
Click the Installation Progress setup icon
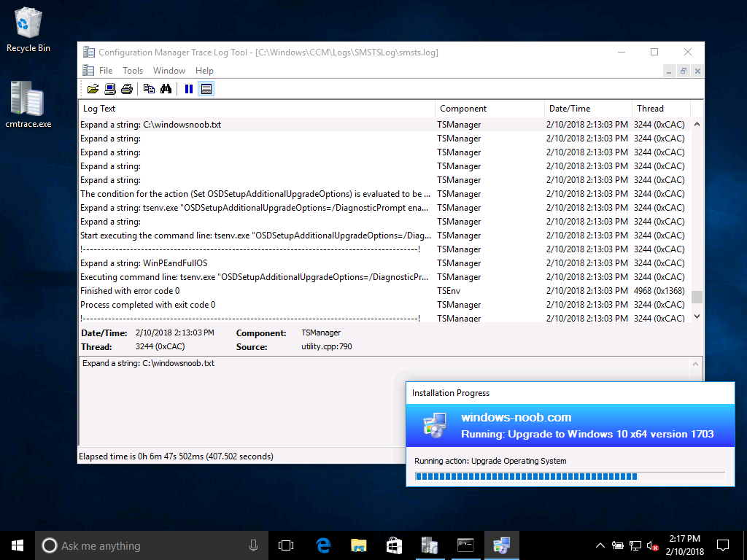click(435, 425)
